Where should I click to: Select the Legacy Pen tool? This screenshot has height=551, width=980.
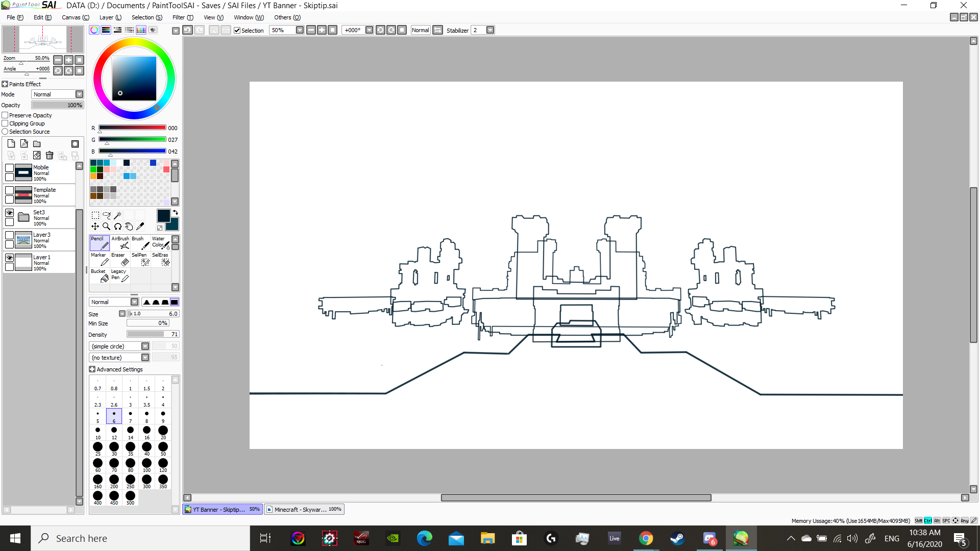120,275
